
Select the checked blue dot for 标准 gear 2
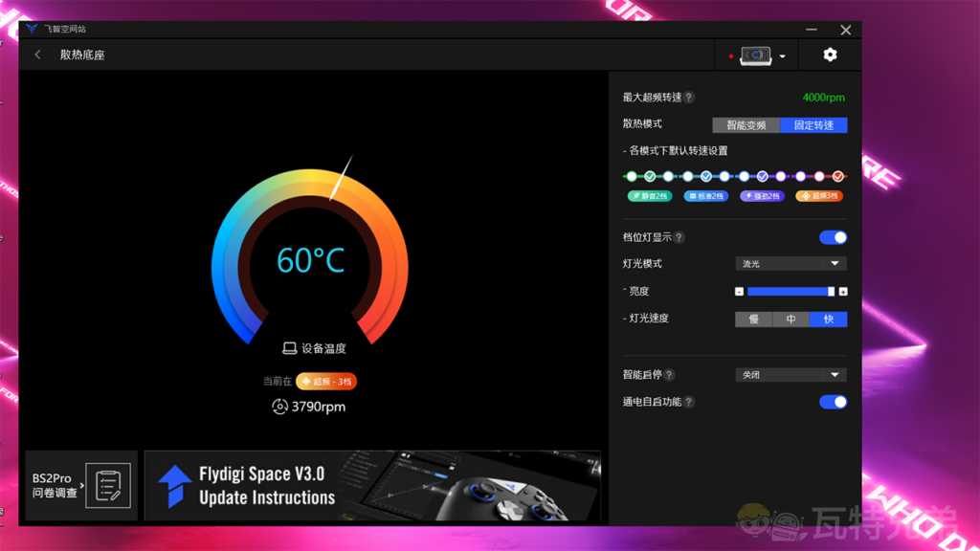[x=705, y=176]
